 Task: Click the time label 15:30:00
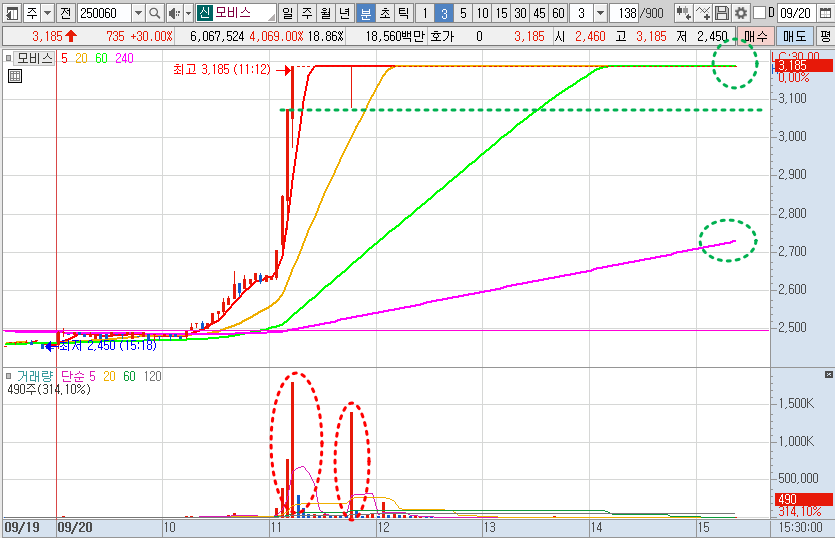coord(800,527)
